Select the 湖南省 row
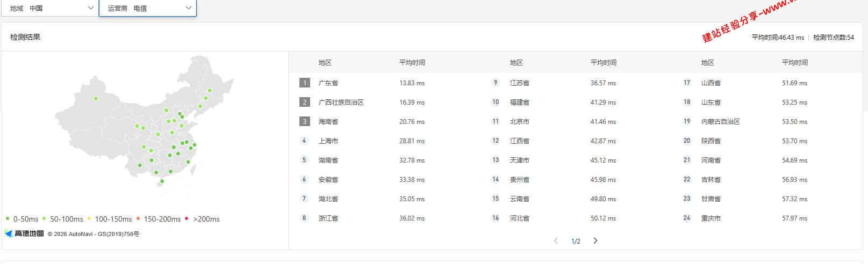 coord(384,160)
